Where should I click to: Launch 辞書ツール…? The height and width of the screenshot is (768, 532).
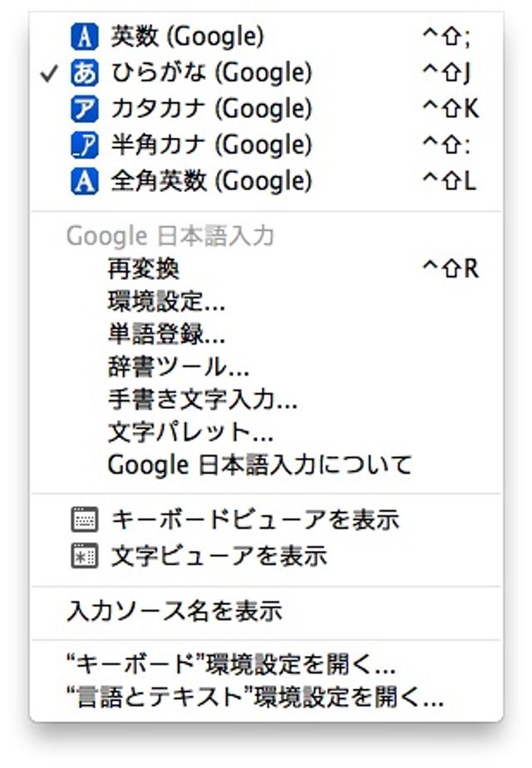pos(178,367)
